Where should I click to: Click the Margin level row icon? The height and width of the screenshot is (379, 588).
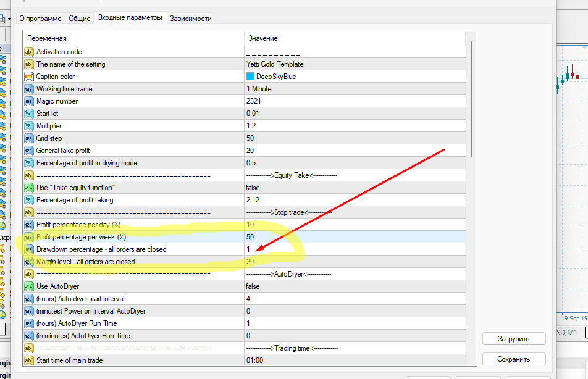point(28,262)
